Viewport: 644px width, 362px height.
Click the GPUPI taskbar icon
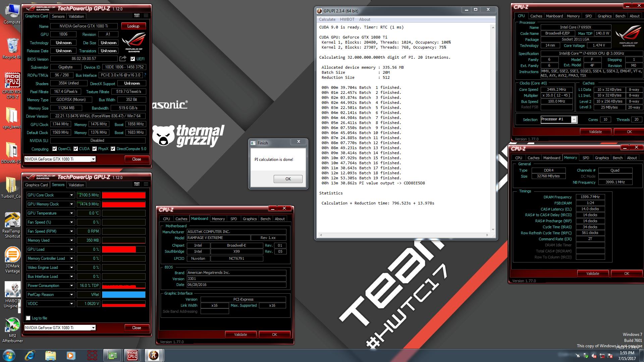pyautogui.click(x=154, y=355)
